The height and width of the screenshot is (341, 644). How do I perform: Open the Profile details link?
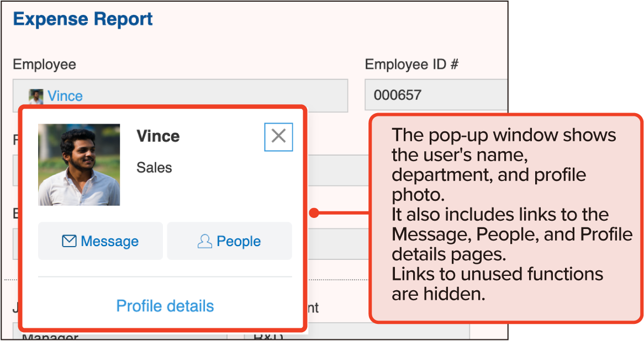(165, 306)
